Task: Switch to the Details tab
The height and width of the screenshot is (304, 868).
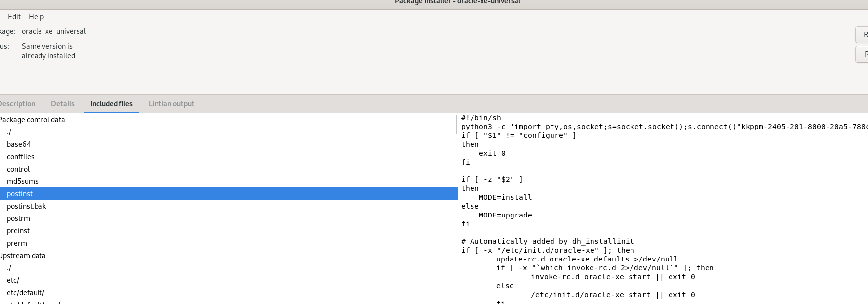Action: [x=63, y=104]
